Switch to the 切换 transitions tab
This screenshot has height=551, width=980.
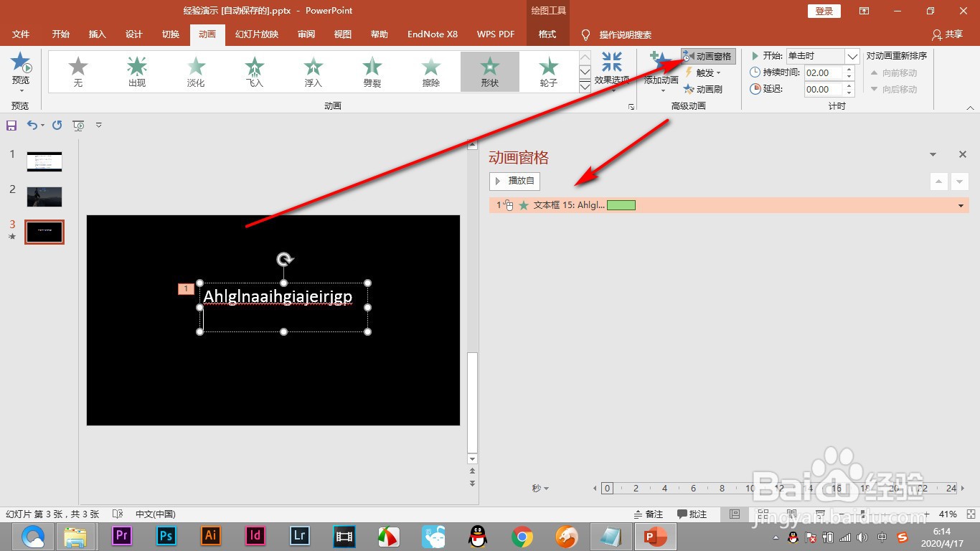click(x=171, y=34)
